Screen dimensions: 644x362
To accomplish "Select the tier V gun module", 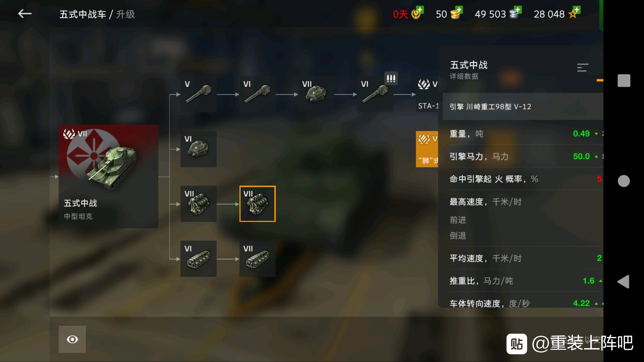I will click(198, 94).
